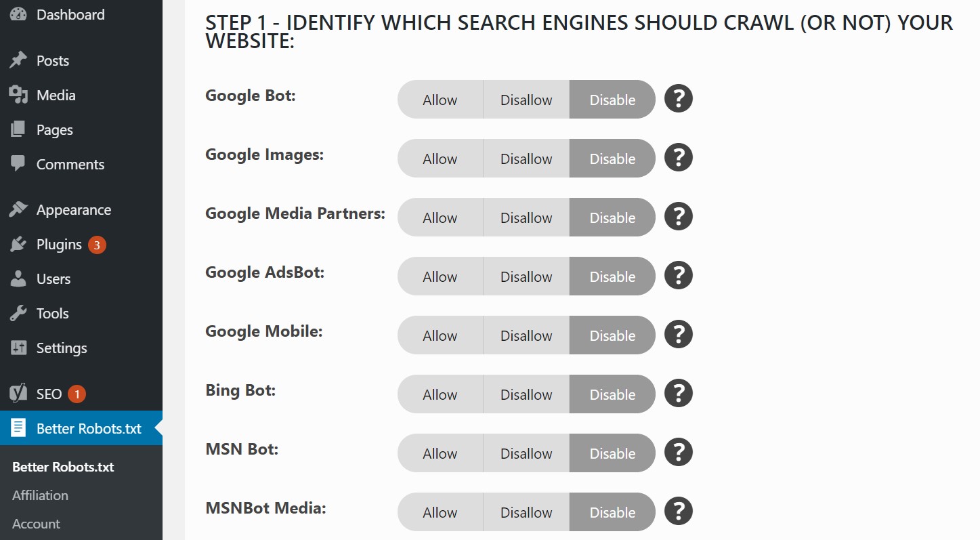The height and width of the screenshot is (540, 980).
Task: Click Disallow for Google AdsBot
Action: pyautogui.click(x=526, y=276)
